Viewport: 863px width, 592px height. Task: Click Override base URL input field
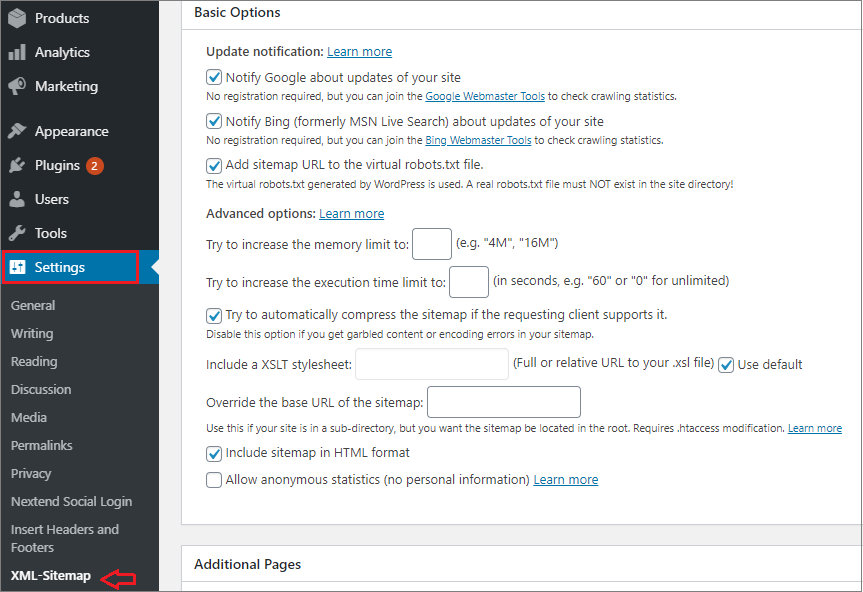[504, 402]
